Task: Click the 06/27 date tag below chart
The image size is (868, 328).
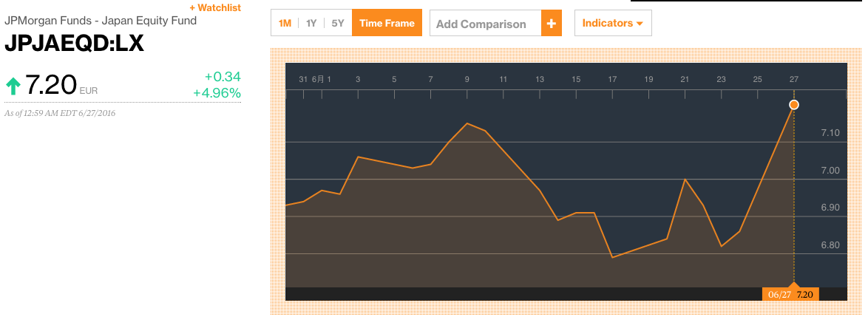Action: pos(779,294)
